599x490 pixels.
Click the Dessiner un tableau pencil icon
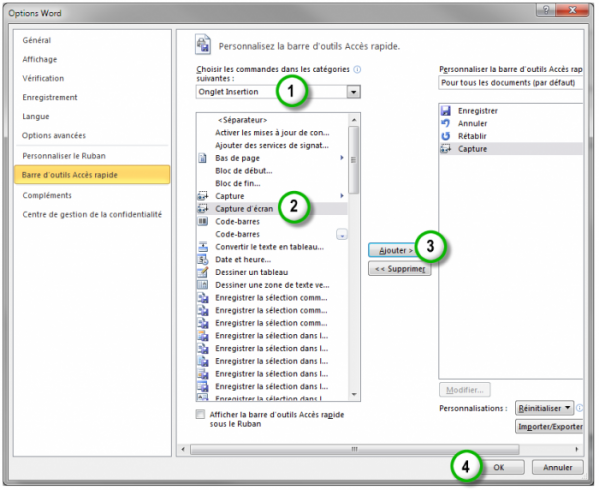(202, 272)
